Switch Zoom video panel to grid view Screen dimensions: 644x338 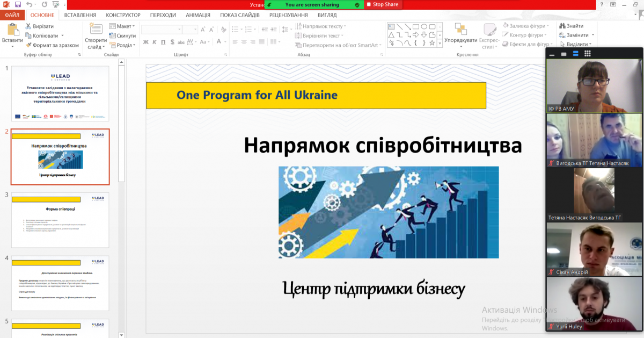tap(588, 54)
